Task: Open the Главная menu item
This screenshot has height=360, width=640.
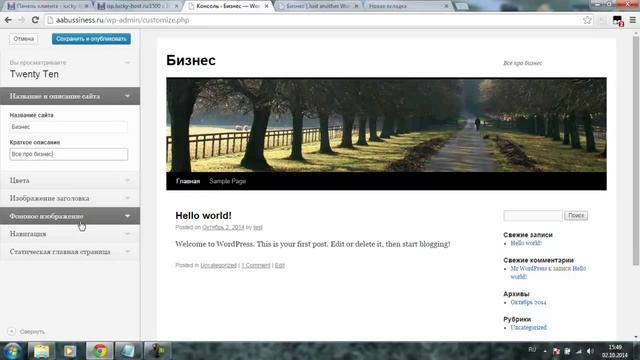Action: [188, 181]
